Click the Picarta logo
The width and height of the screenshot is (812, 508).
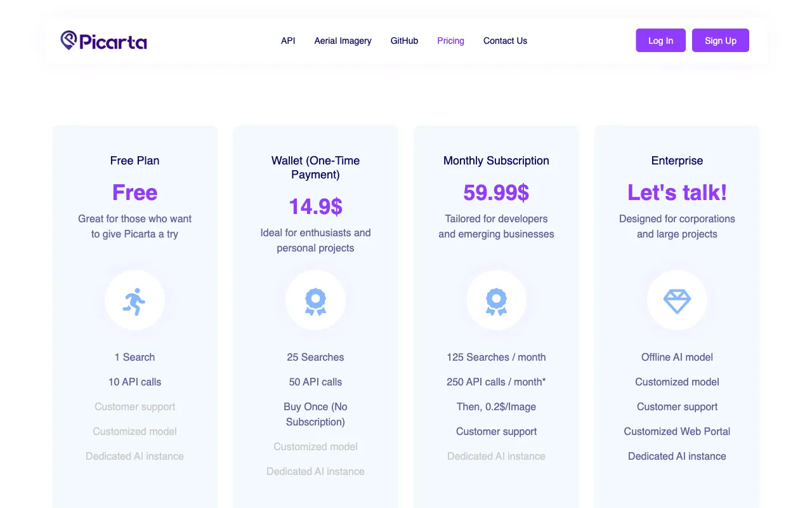[x=104, y=41]
